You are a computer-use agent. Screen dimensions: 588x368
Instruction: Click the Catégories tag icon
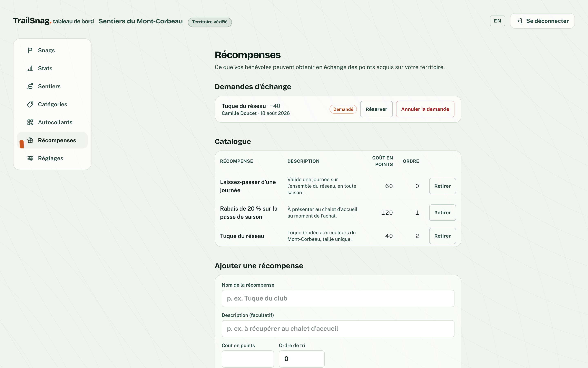coord(30,104)
